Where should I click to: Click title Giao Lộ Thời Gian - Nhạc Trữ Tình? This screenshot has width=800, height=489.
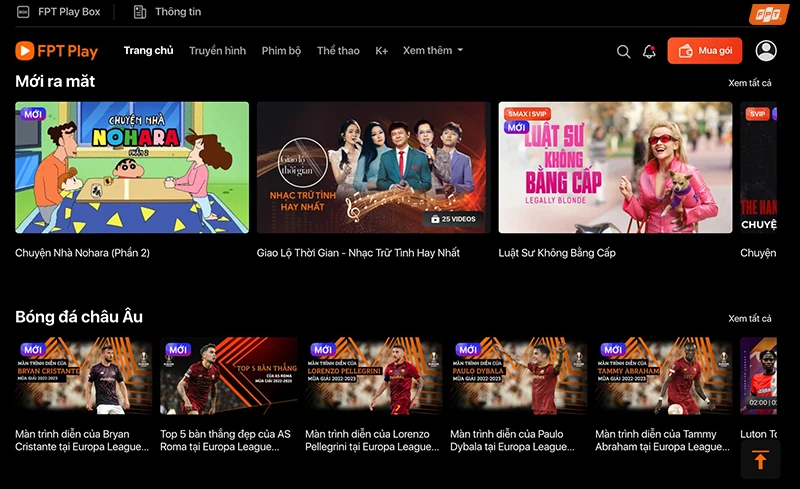coord(358,253)
